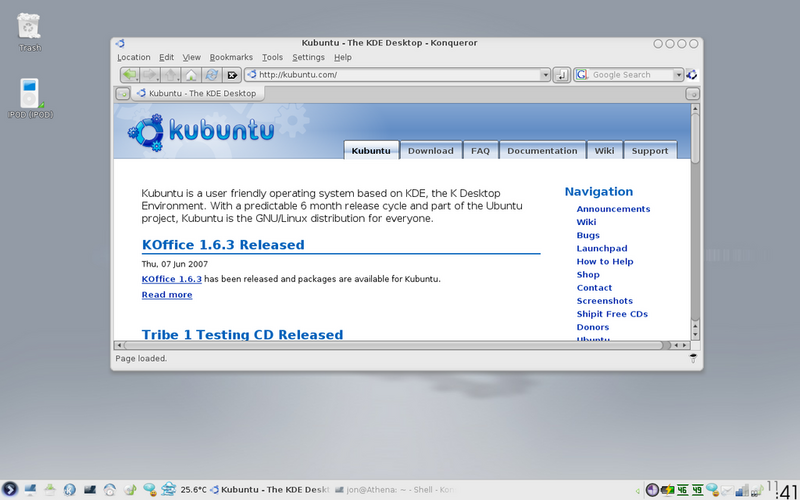
Task: Click the purple clock-like tray icon
Action: [x=652, y=490]
